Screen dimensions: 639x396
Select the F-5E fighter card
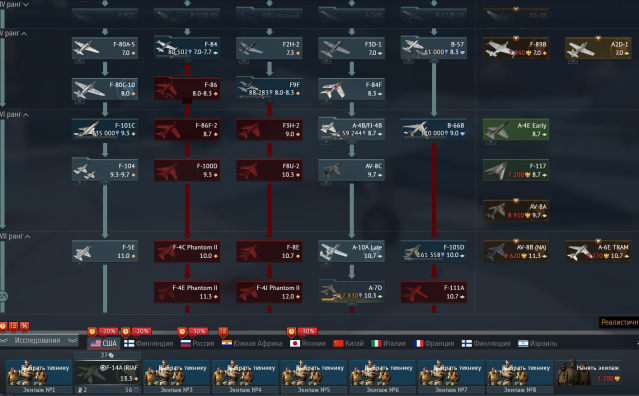[x=105, y=251]
